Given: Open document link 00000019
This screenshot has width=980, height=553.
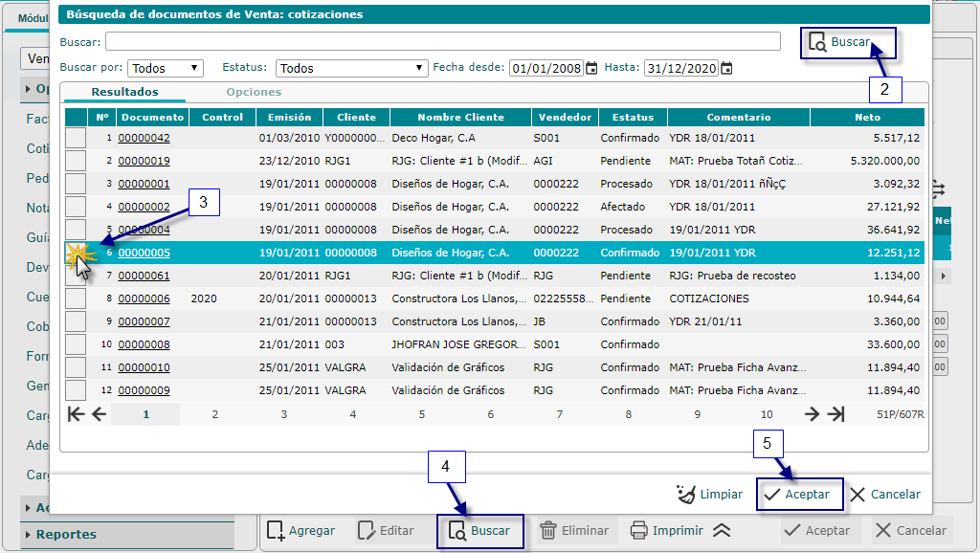Looking at the screenshot, I should (144, 161).
